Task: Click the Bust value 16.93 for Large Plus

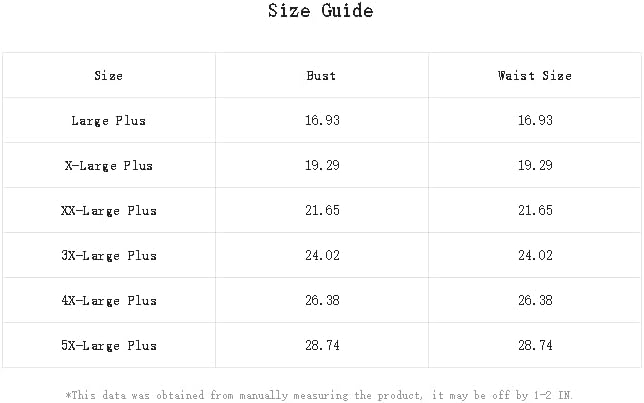Action: coord(321,121)
